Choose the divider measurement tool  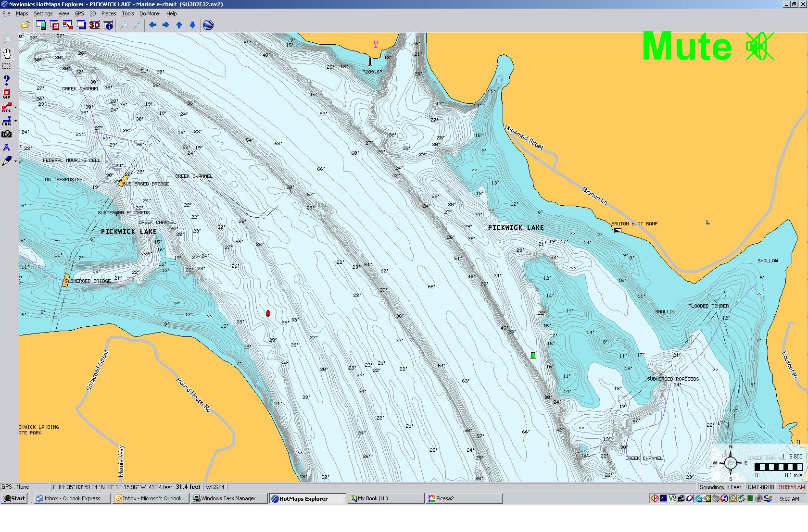7,148
